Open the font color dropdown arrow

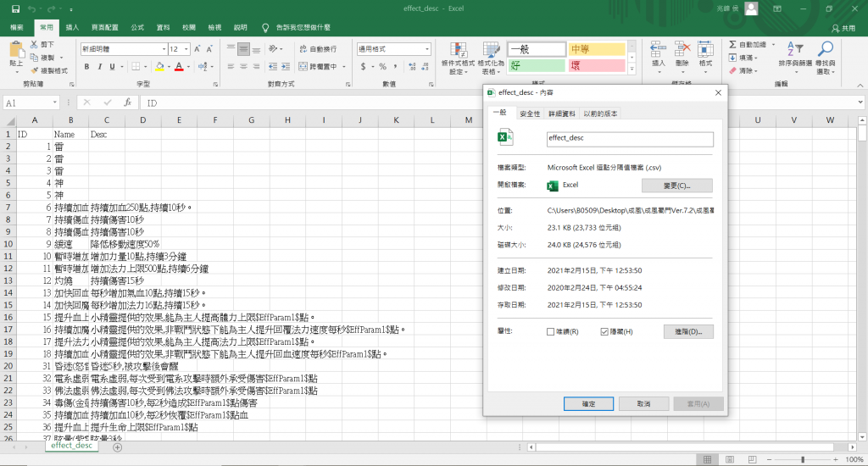click(188, 66)
